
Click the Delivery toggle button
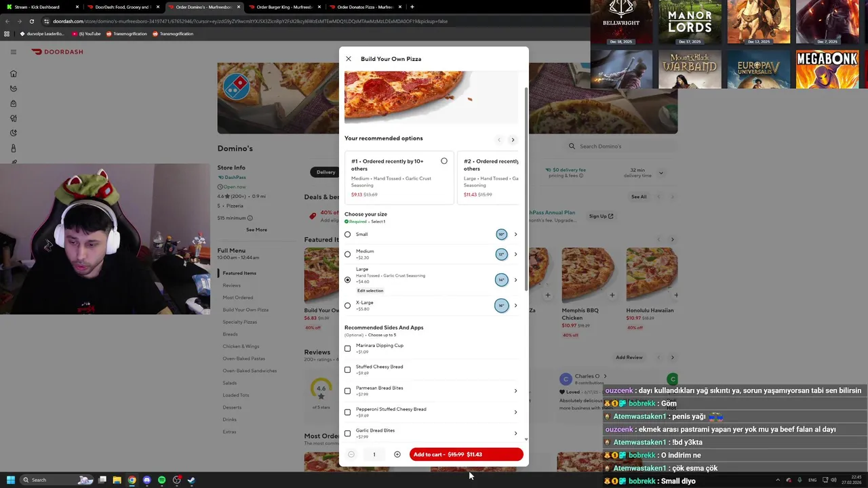(x=326, y=172)
